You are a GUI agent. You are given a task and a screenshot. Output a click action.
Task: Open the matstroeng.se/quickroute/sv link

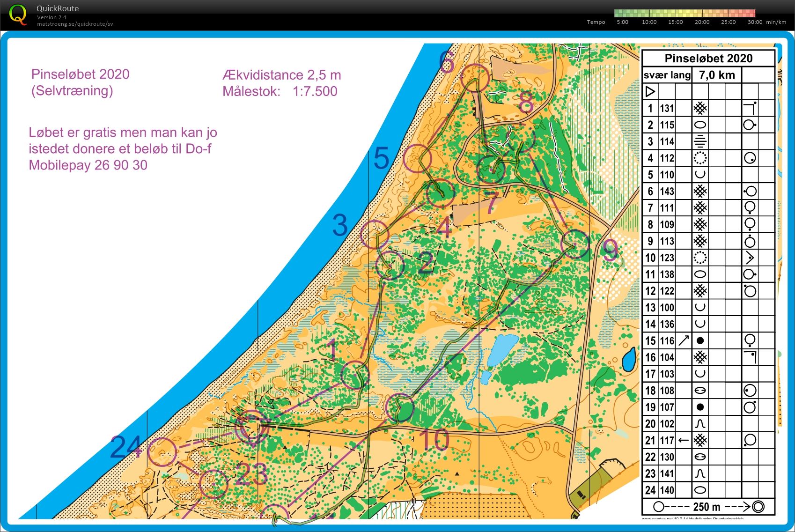click(x=75, y=24)
